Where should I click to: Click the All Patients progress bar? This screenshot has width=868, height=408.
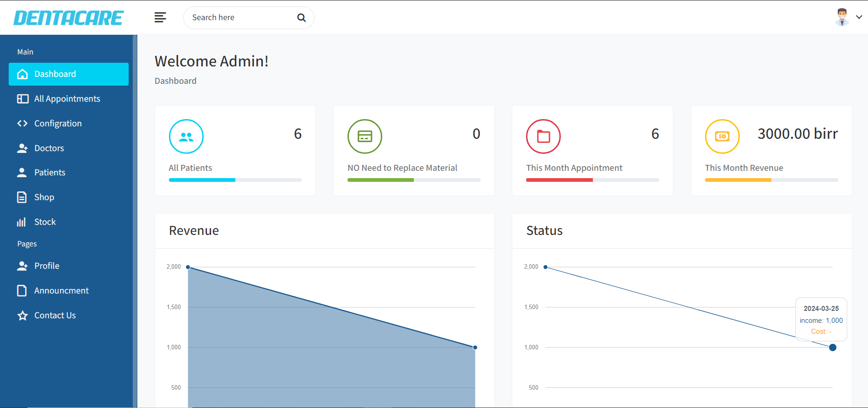pos(235,180)
